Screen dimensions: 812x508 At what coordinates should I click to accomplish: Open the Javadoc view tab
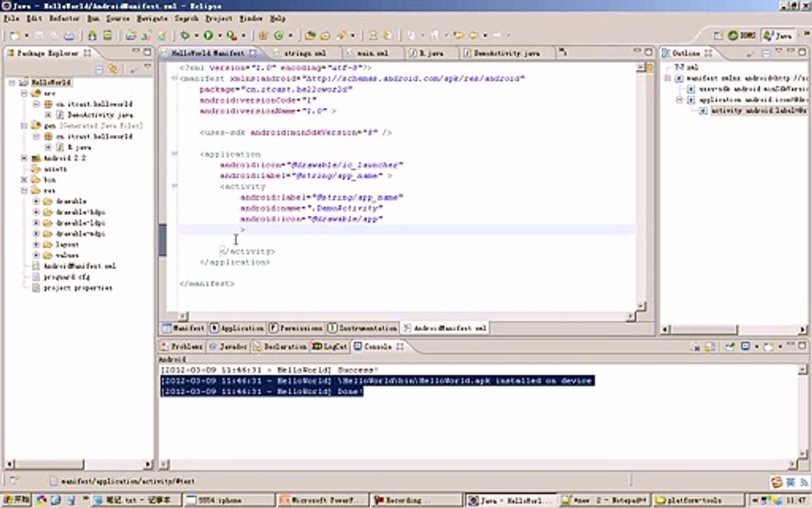pyautogui.click(x=228, y=346)
